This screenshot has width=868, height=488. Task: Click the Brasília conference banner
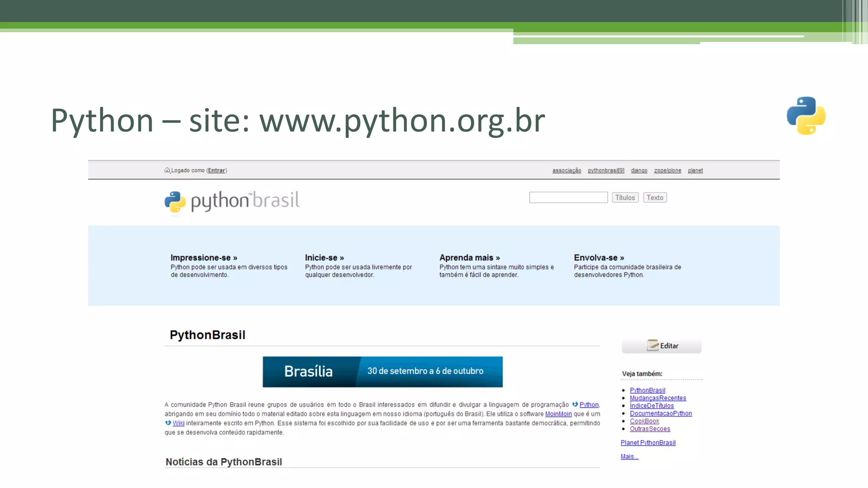pos(383,372)
